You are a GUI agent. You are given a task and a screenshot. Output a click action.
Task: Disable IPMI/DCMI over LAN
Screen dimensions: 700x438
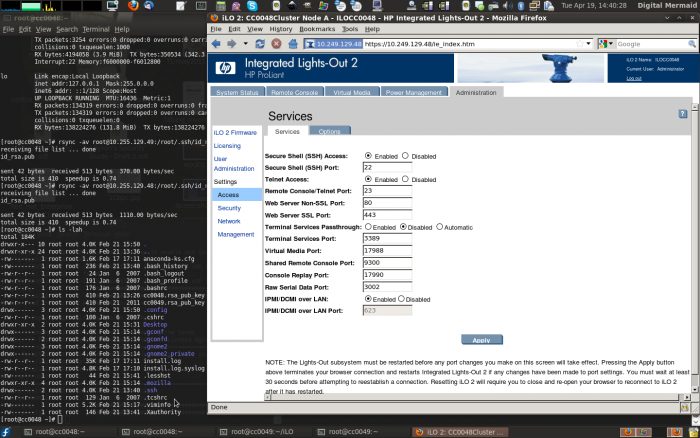tap(401, 299)
